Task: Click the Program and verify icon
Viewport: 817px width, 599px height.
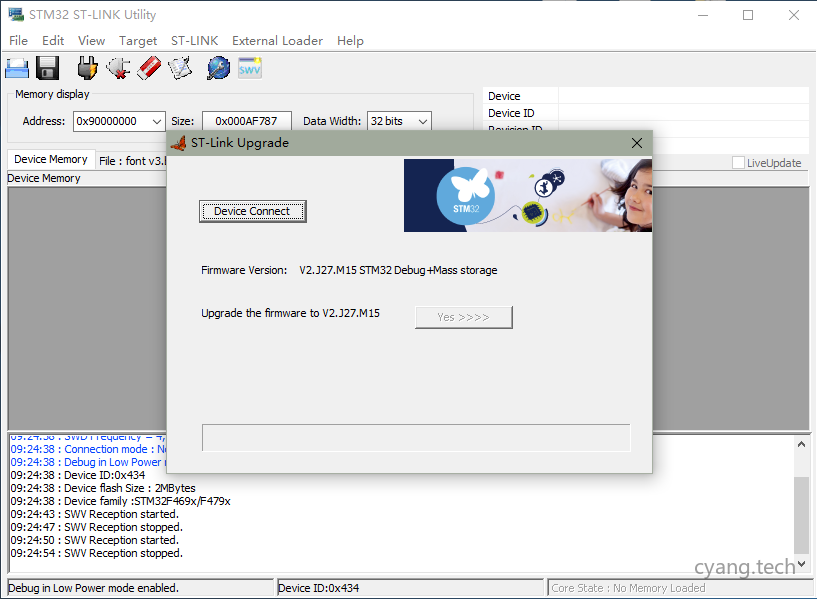Action: pos(180,68)
